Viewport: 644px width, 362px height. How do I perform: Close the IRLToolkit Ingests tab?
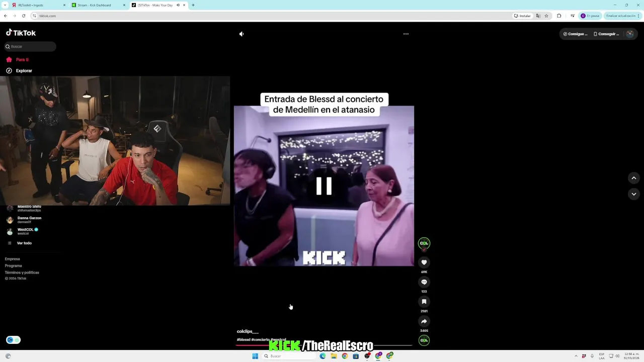[x=64, y=5]
